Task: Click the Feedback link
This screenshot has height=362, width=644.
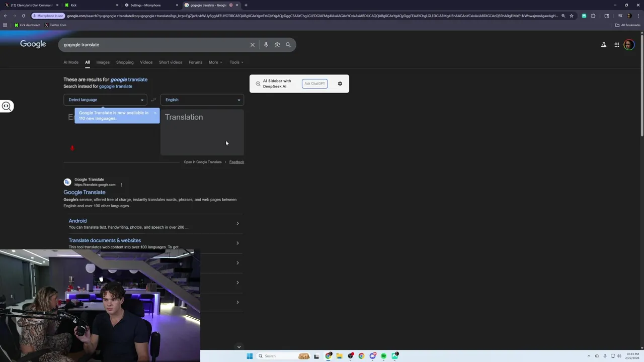Action: pyautogui.click(x=236, y=162)
